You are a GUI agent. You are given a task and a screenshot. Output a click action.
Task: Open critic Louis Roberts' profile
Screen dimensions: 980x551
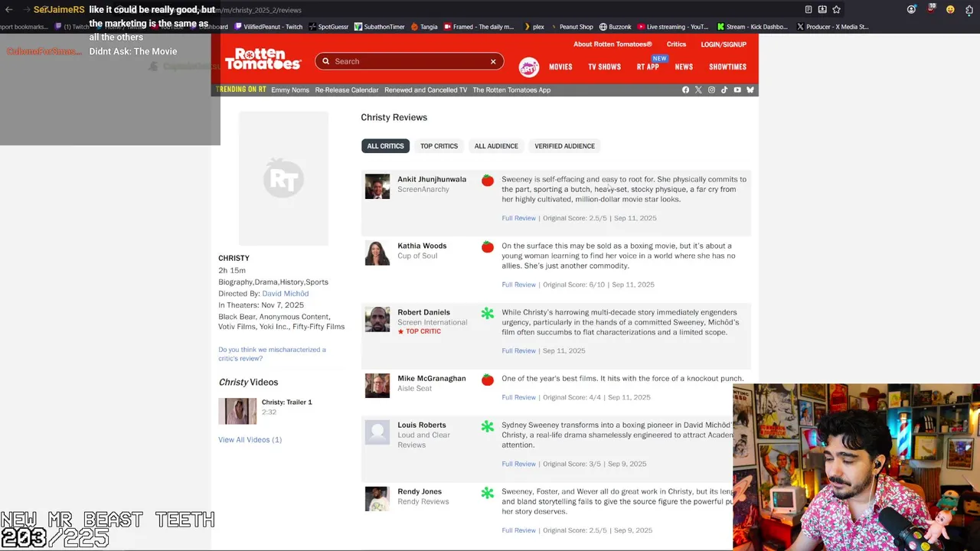pos(421,425)
